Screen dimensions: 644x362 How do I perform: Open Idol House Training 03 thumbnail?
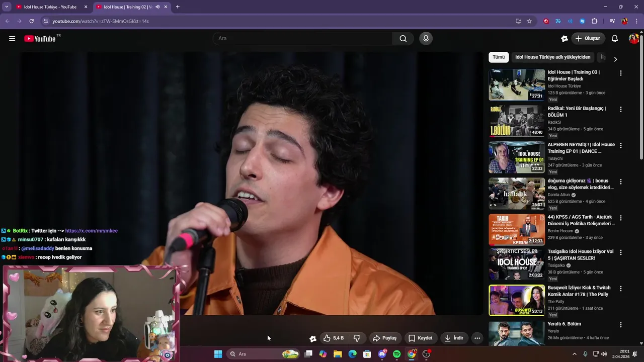[517, 84]
